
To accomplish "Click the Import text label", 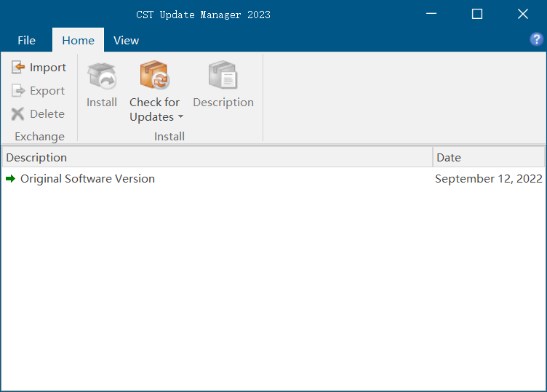I will click(x=48, y=68).
